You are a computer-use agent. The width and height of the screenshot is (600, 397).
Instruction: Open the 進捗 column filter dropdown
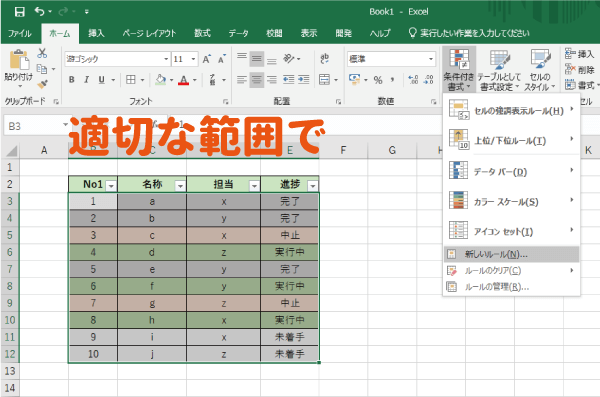313,186
